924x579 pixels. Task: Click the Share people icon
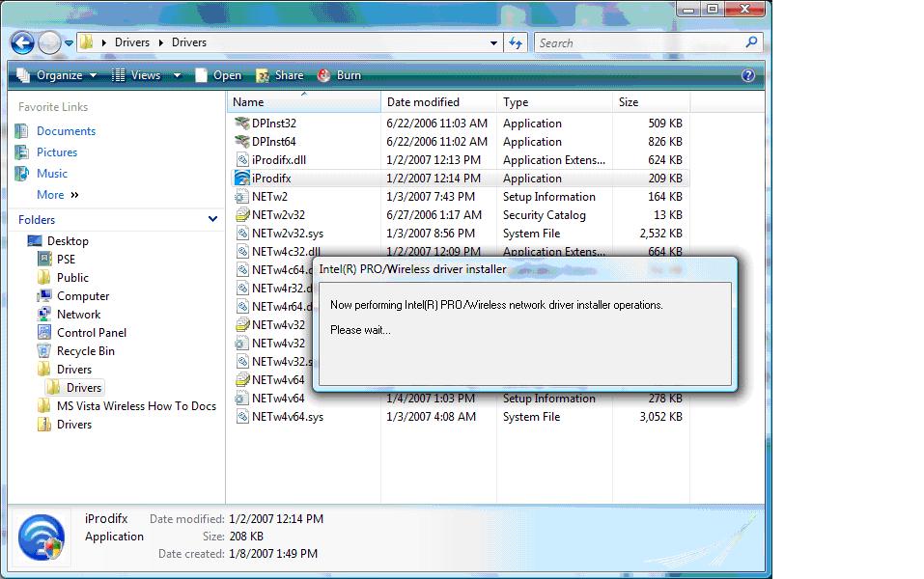point(263,75)
